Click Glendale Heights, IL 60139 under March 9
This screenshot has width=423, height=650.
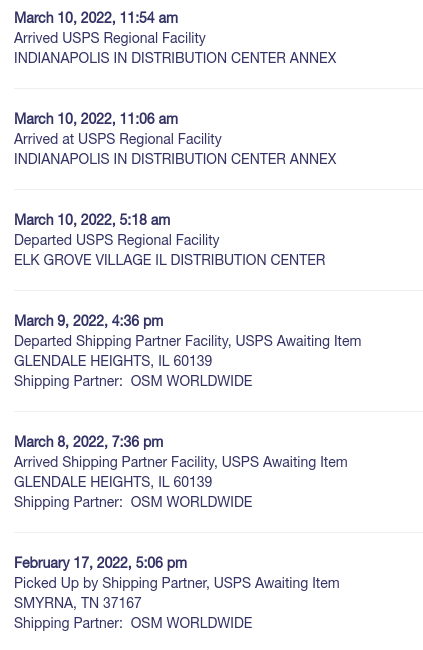coord(113,361)
